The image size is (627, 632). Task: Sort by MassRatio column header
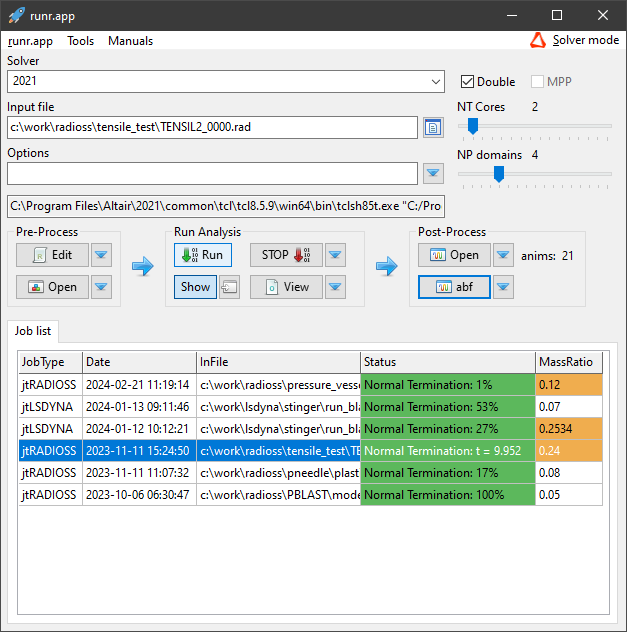569,362
